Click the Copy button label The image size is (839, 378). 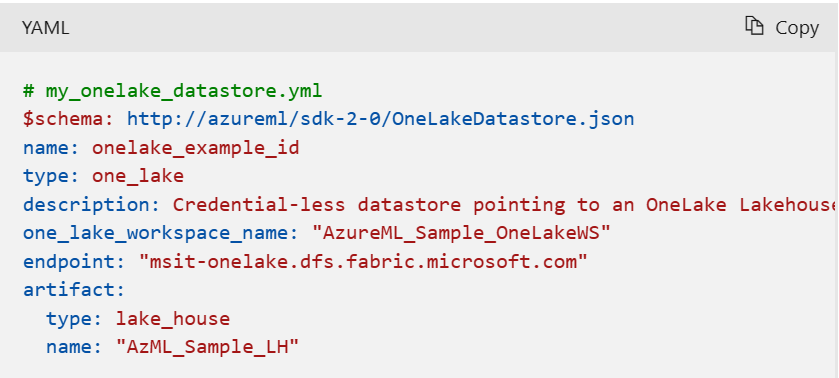[x=797, y=28]
